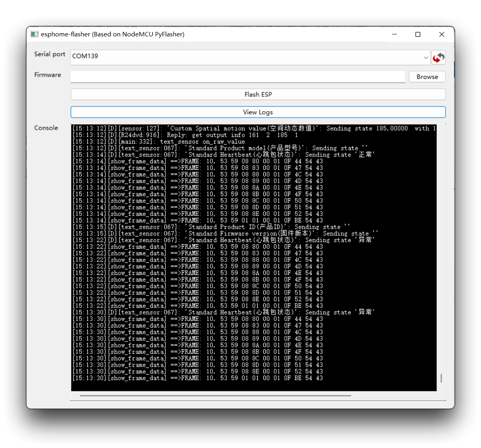Click 15:13:14 frame line ending '0F BE 54 43'
481x448 pixels.
(197, 220)
